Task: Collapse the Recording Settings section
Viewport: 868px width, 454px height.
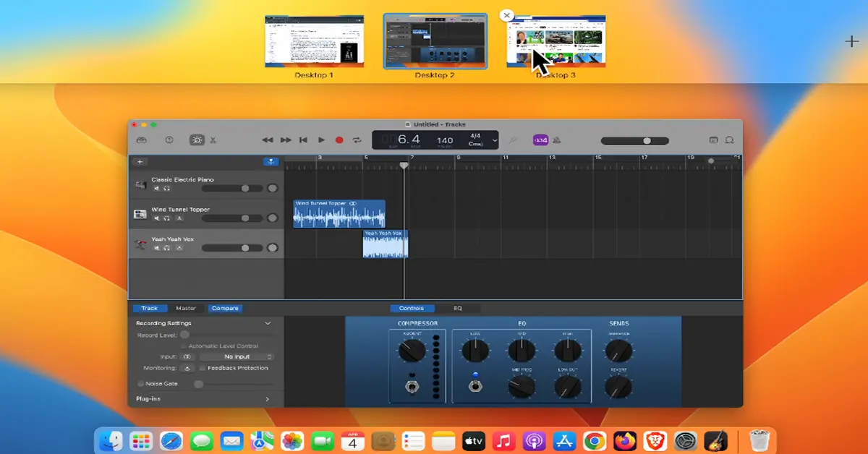Action: tap(268, 323)
